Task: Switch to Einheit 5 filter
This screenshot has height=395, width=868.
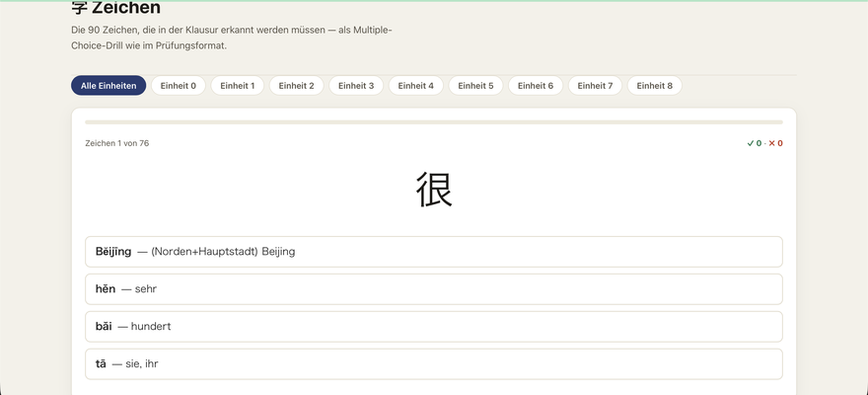Action: pyautogui.click(x=475, y=86)
